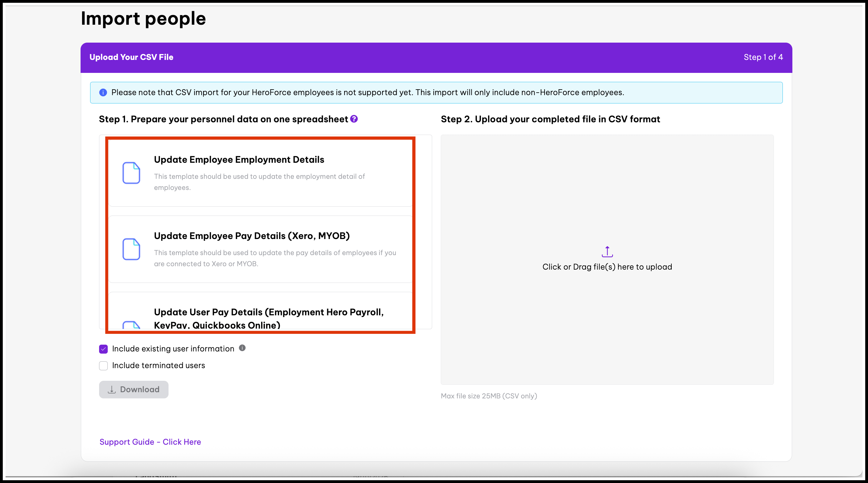Click the help question-mark icon beside Step 1 heading
The width and height of the screenshot is (868, 483).
[354, 119]
